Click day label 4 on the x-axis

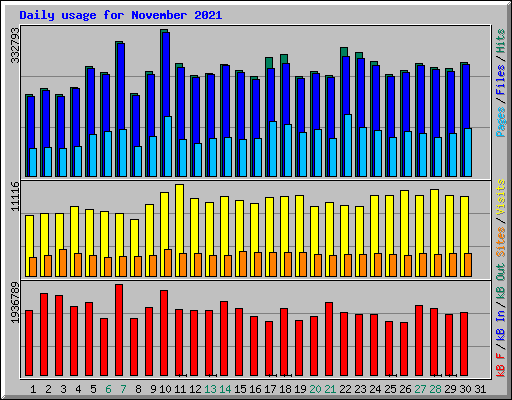(78, 389)
